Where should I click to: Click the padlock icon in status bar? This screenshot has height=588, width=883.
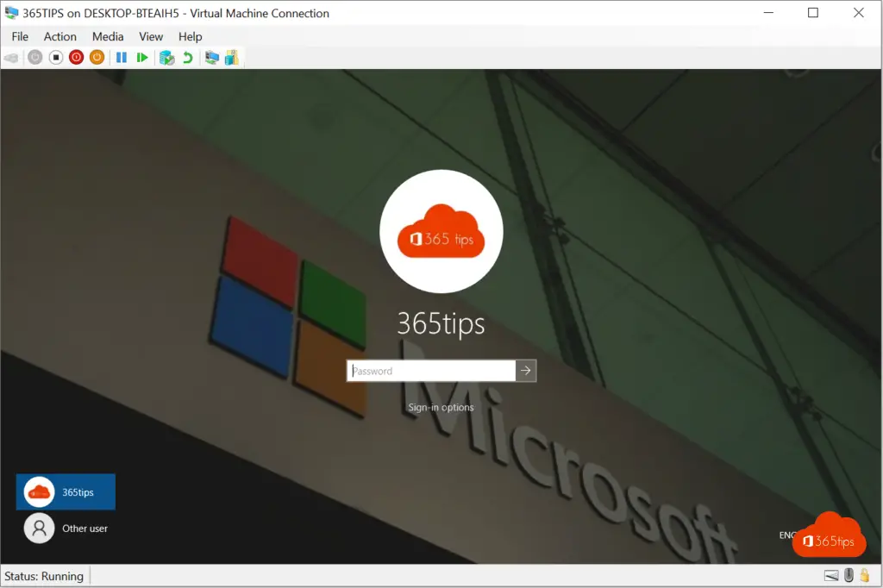(864, 575)
